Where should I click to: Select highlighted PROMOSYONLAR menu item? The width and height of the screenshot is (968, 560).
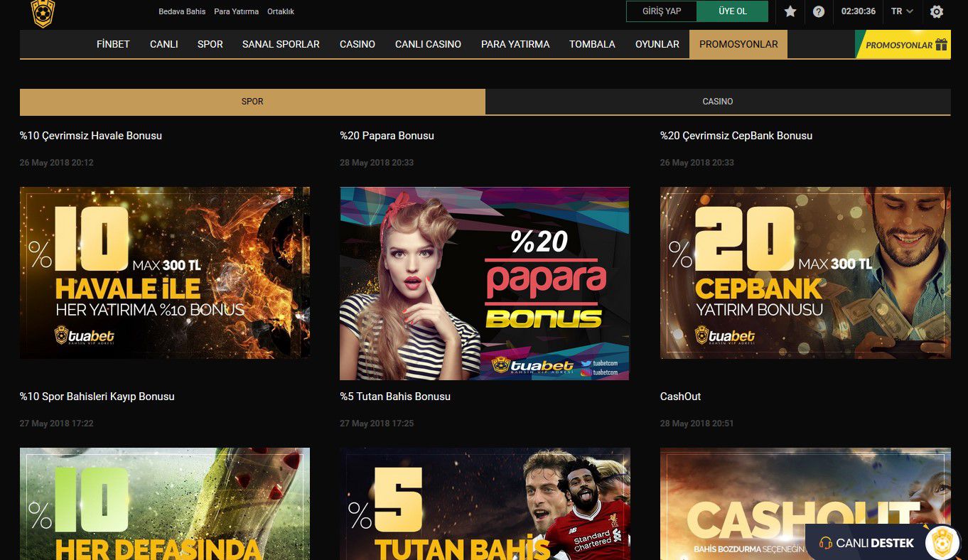click(738, 44)
